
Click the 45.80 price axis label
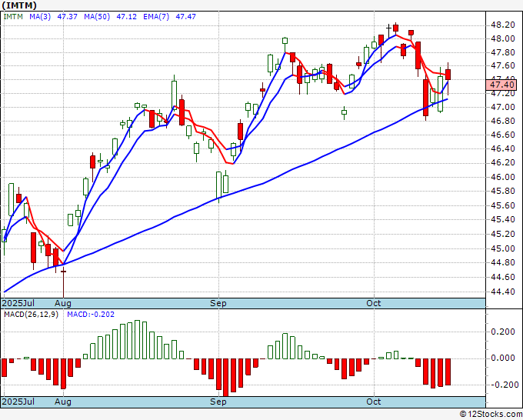pos(503,191)
